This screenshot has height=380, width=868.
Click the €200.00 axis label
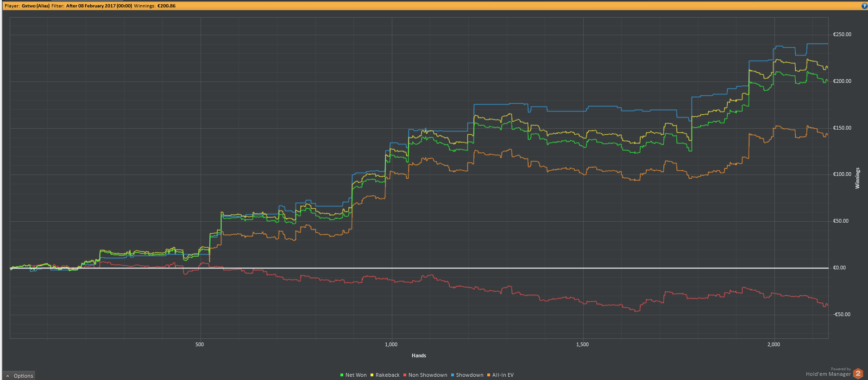point(842,81)
